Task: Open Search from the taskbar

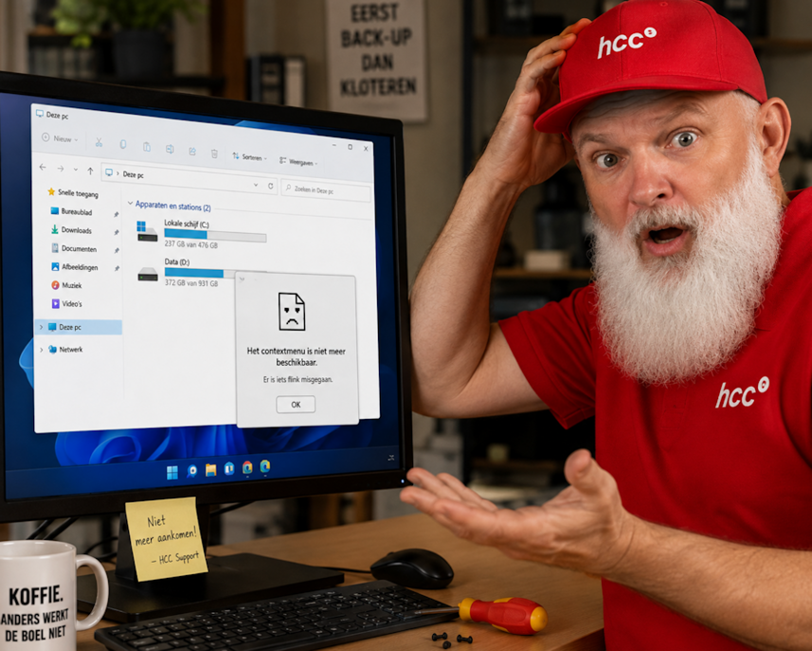Action: coord(192,471)
